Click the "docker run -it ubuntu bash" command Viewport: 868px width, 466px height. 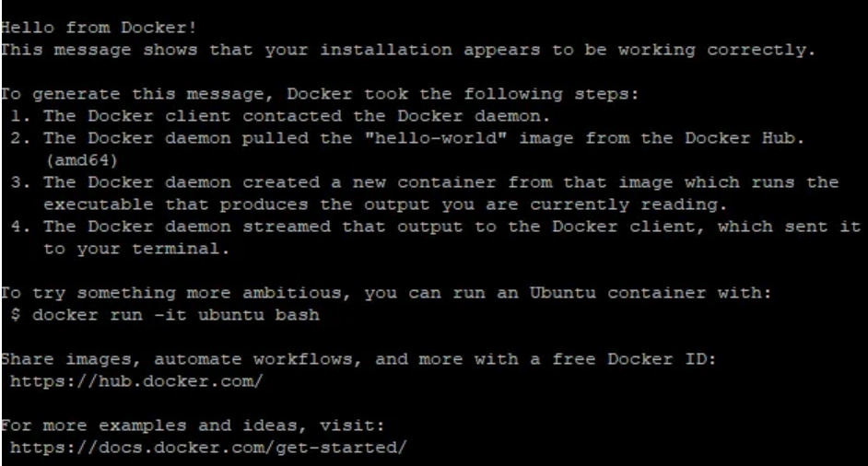tap(175, 315)
